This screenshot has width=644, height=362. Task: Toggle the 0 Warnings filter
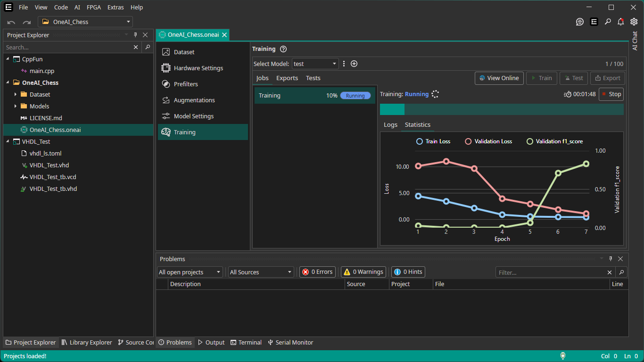point(363,272)
